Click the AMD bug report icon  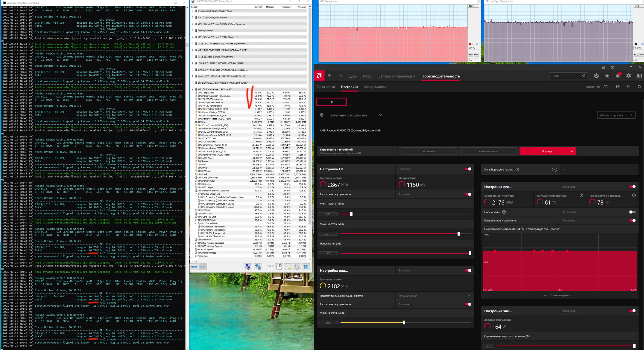603,67
